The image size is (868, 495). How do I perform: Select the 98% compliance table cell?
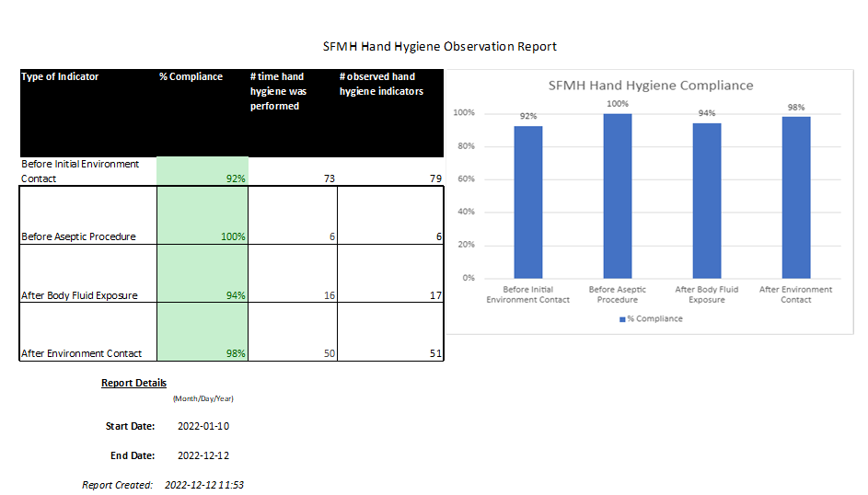click(203, 332)
